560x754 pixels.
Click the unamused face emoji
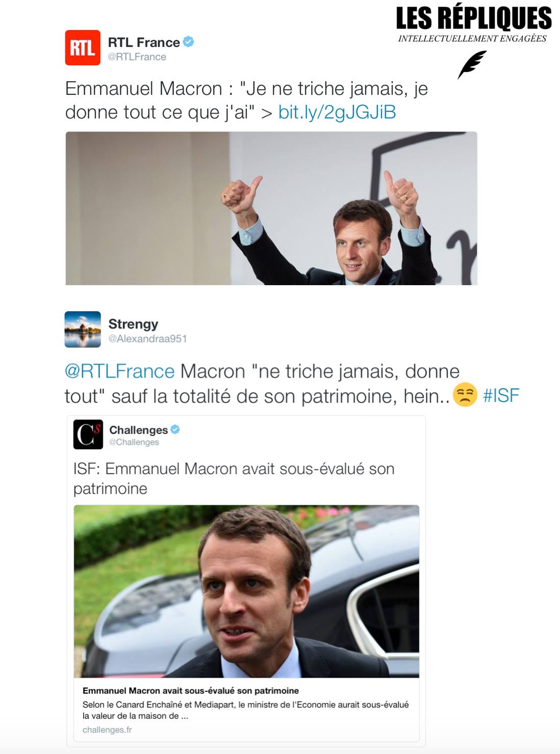click(465, 395)
